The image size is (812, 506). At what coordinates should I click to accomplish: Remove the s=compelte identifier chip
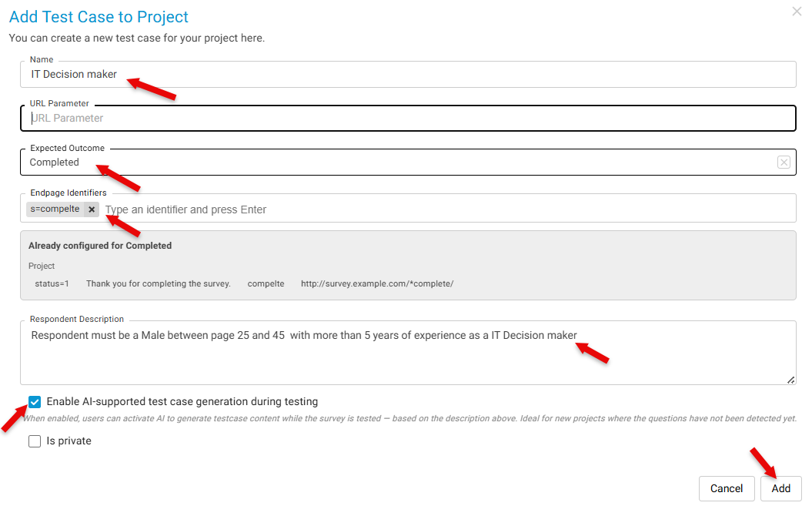(x=92, y=209)
